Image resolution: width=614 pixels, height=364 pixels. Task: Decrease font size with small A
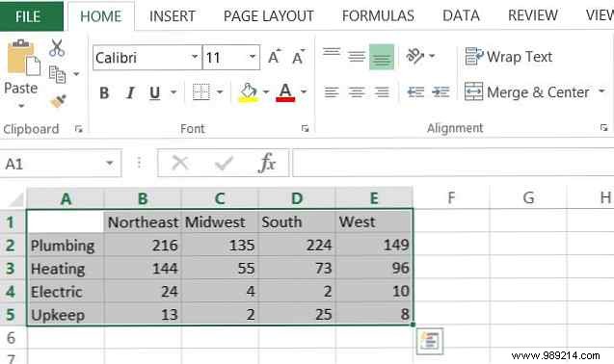coord(299,57)
